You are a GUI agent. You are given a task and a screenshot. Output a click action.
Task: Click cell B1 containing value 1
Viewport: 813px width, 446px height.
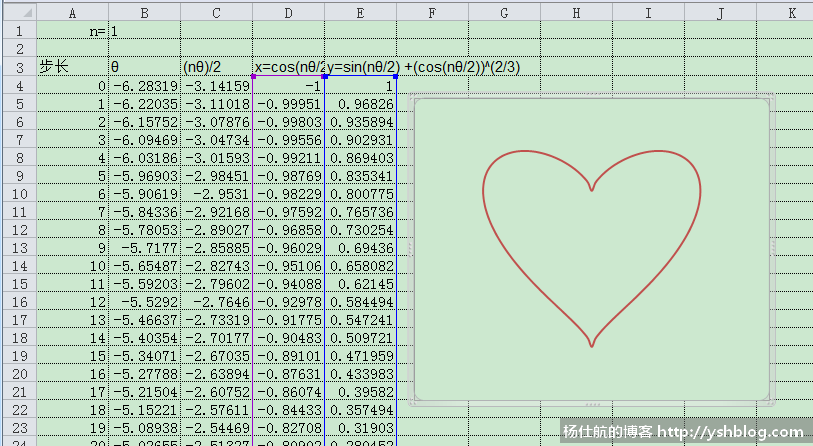tap(145, 31)
